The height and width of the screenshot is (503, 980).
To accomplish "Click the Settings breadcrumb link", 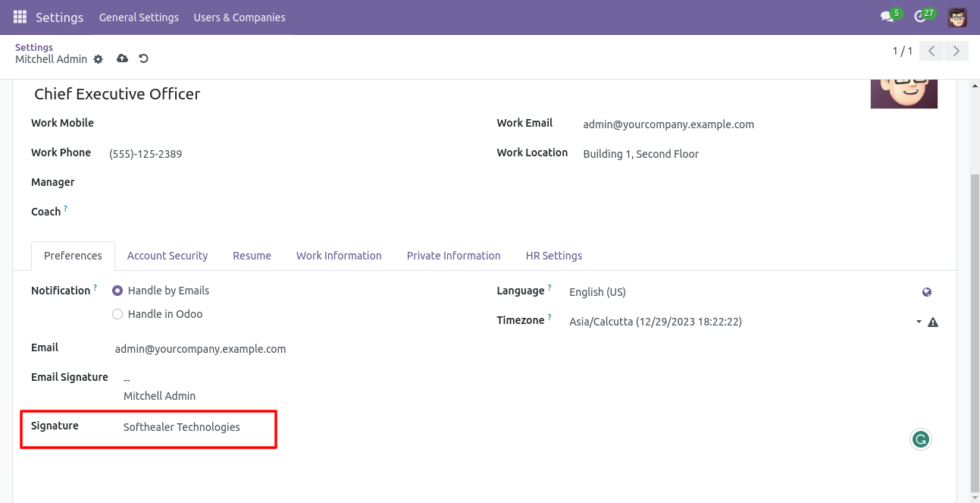I will [34, 47].
